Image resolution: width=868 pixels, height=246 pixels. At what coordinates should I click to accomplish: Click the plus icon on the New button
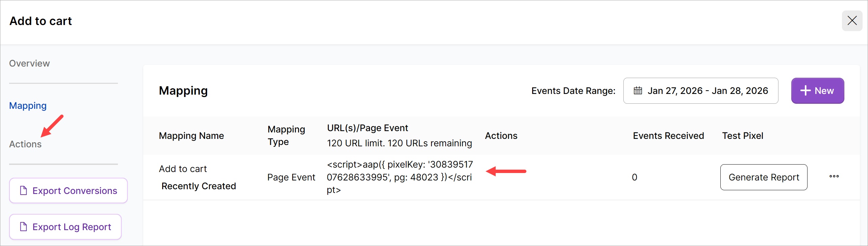coord(805,91)
